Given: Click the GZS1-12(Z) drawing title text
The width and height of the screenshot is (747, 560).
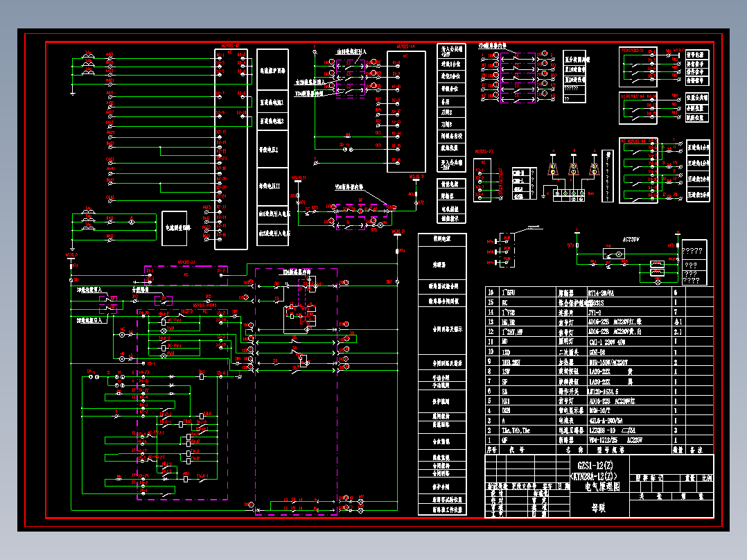Looking at the screenshot, I should tap(595, 466).
